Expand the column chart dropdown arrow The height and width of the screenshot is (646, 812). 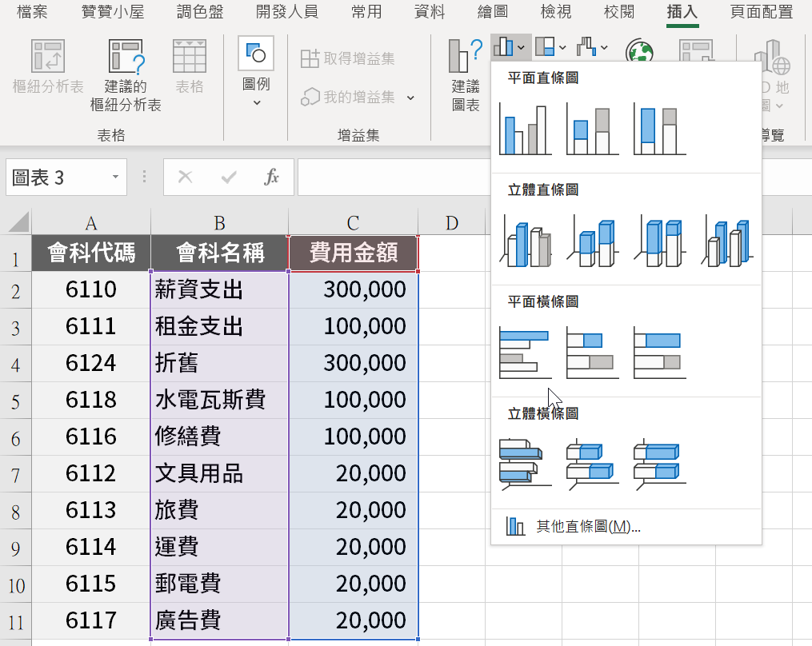click(521, 48)
